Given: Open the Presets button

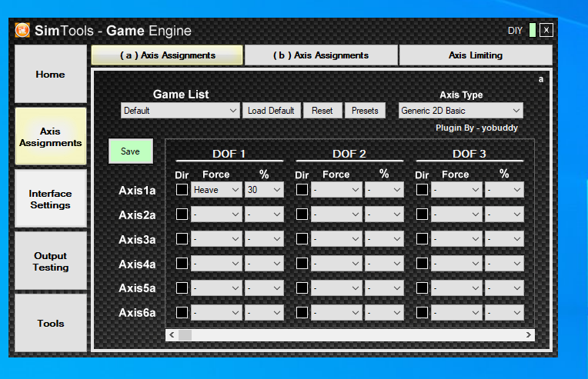Looking at the screenshot, I should coord(365,111).
